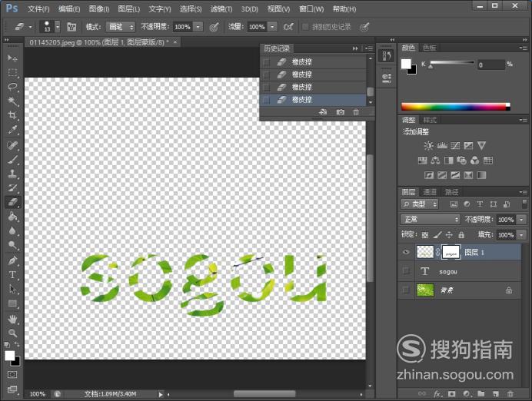Select the Pen tool

(x=12, y=260)
